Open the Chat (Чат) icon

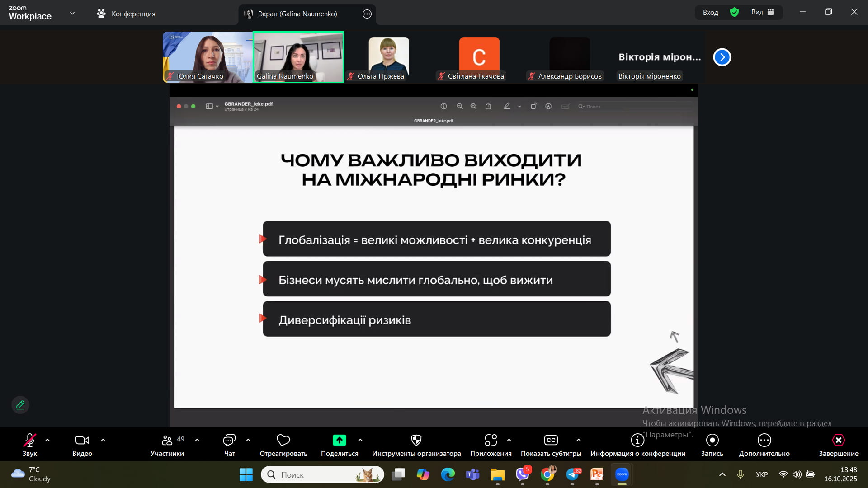229,440
